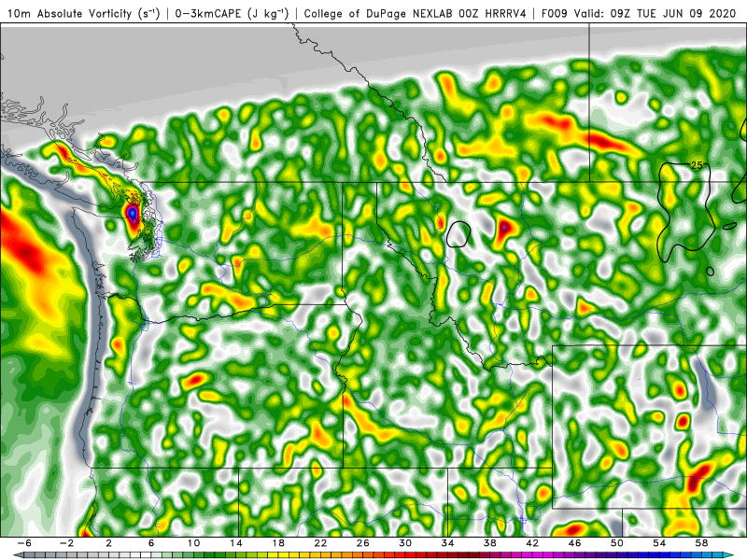This screenshot has width=747, height=560.
Task: Click the colorbar label "34"
Action: [447, 543]
